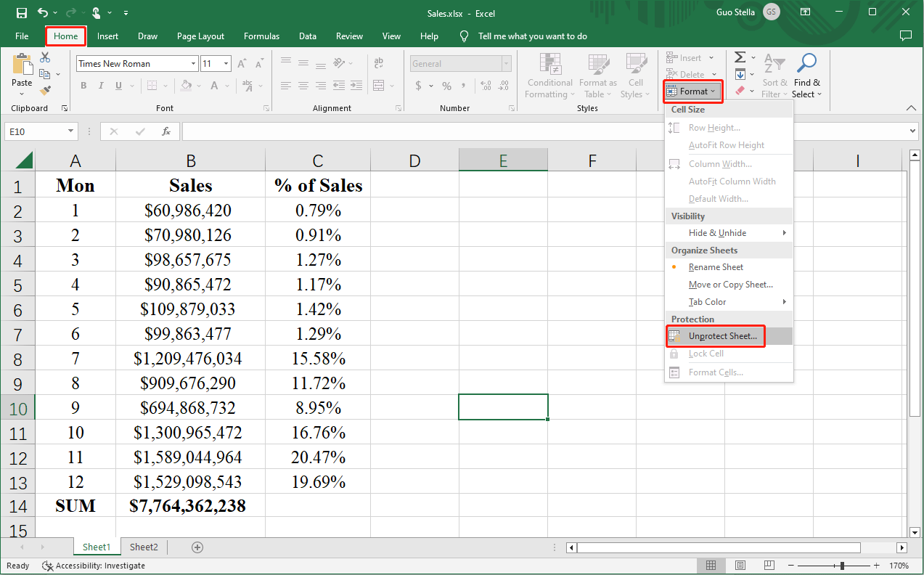Click the Percent Style icon

pos(446,86)
